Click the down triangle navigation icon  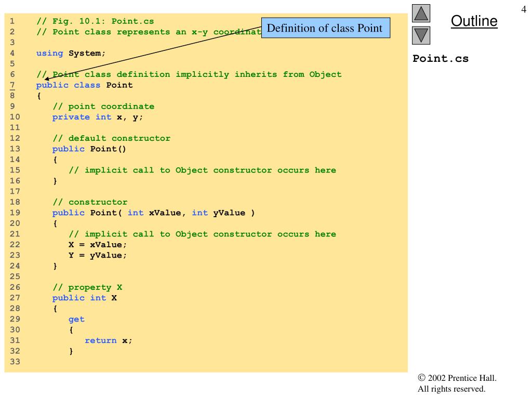click(421, 36)
